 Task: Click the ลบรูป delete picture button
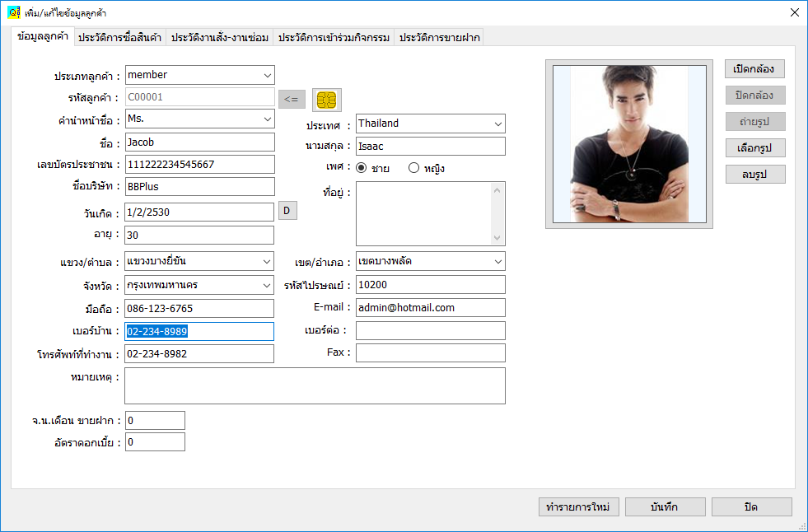(754, 175)
